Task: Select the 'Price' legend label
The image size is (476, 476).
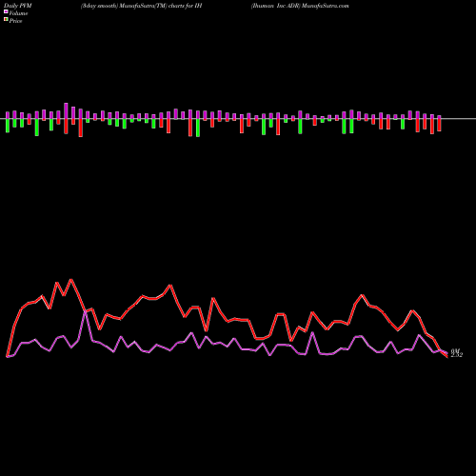Action: 15,21
